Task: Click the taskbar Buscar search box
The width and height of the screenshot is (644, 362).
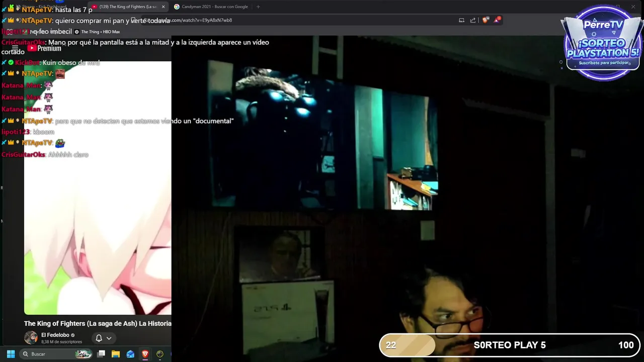Action: click(56, 354)
